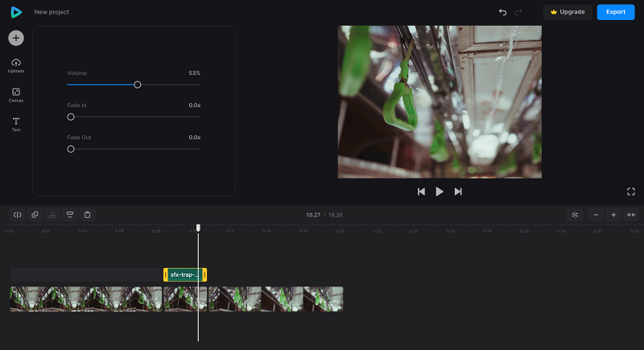Screen dimensions: 644x350
Task: Redo the last undone action
Action: pos(518,12)
